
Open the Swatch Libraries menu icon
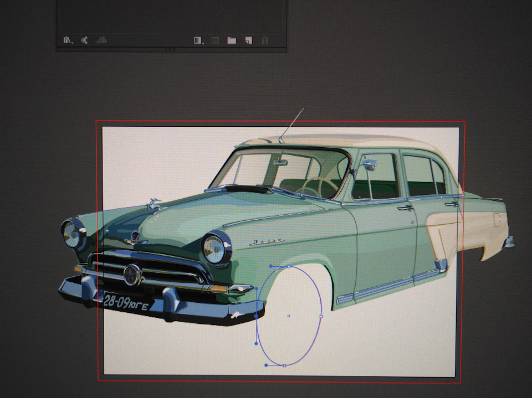(68, 40)
